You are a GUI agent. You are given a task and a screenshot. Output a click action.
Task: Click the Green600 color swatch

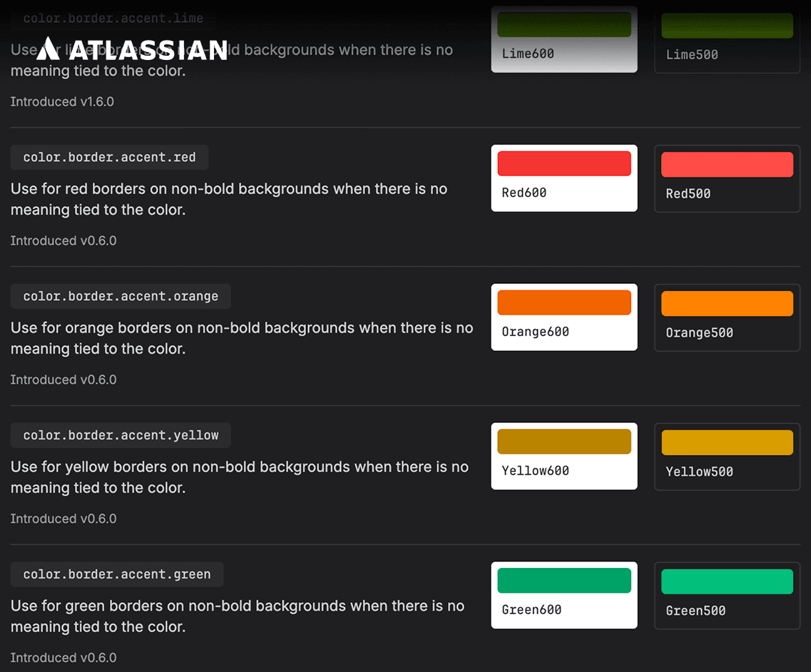click(563, 580)
